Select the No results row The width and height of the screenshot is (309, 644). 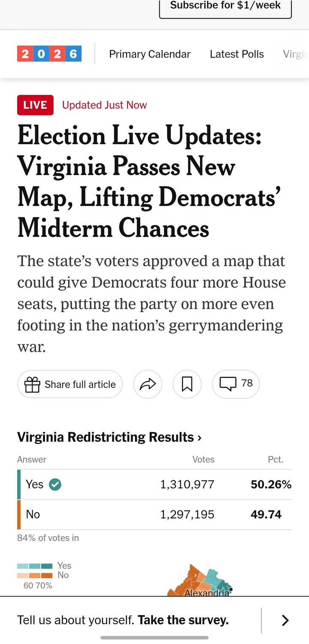(x=154, y=514)
